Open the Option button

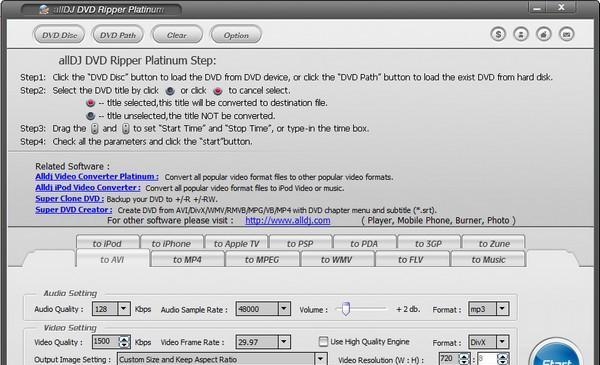[236, 35]
